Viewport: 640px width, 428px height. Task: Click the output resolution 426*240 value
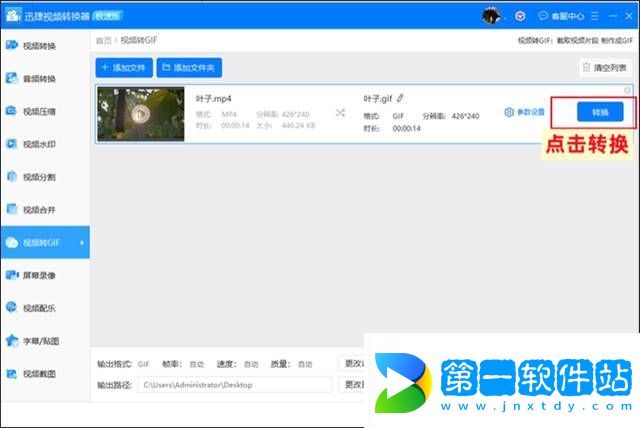tap(465, 116)
